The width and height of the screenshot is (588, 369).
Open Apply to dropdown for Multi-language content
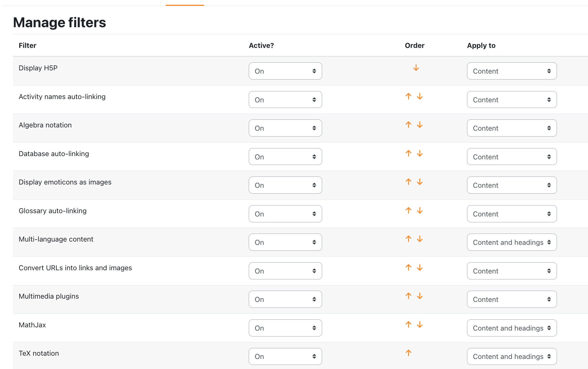point(512,242)
